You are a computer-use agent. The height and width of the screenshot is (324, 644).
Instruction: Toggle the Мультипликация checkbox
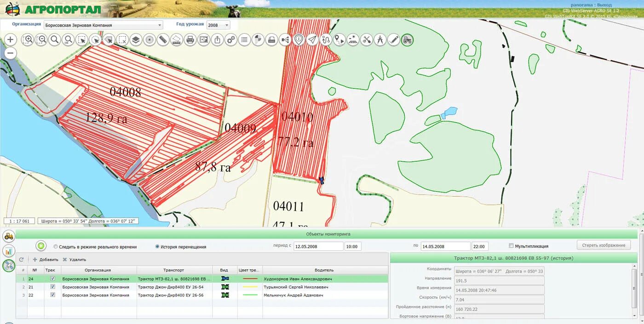point(512,246)
